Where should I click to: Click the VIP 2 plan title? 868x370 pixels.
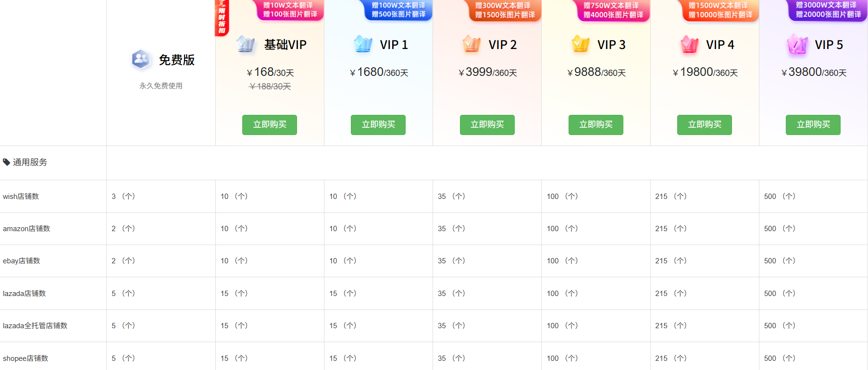tap(503, 45)
